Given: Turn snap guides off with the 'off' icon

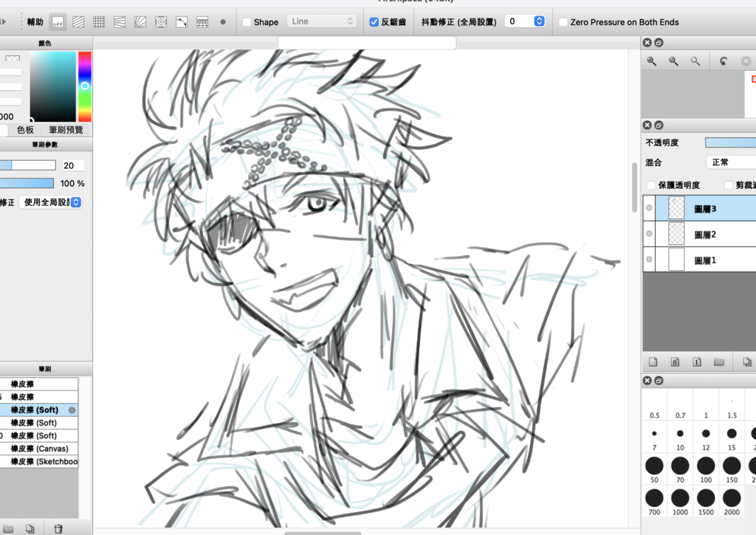Looking at the screenshot, I should pyautogui.click(x=58, y=22).
